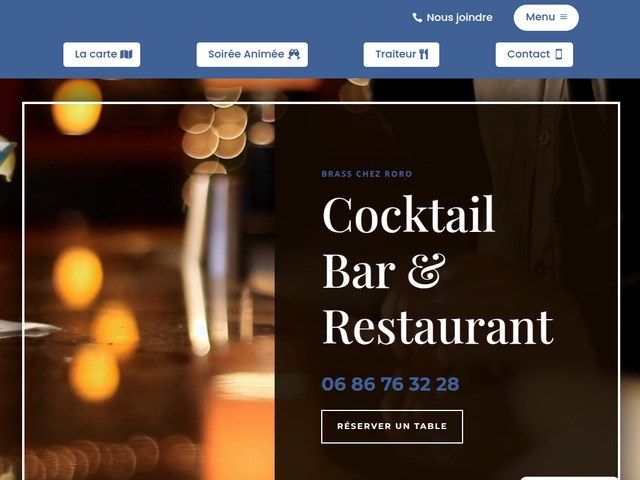Click the white widget at page bottom right
The image size is (640, 480).
pyautogui.click(x=569, y=478)
